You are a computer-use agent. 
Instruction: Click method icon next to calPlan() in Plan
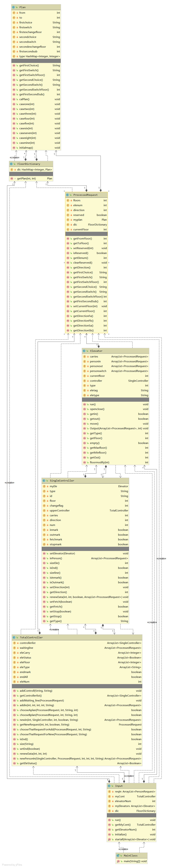(x=14, y=99)
